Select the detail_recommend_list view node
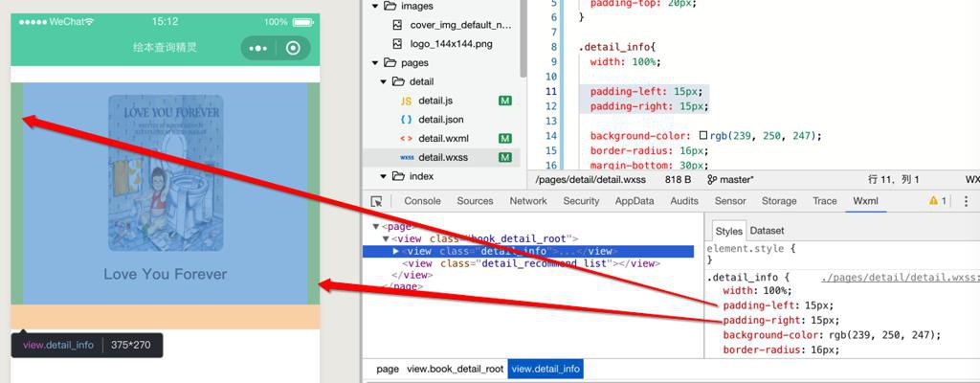The image size is (980, 383). click(x=530, y=263)
